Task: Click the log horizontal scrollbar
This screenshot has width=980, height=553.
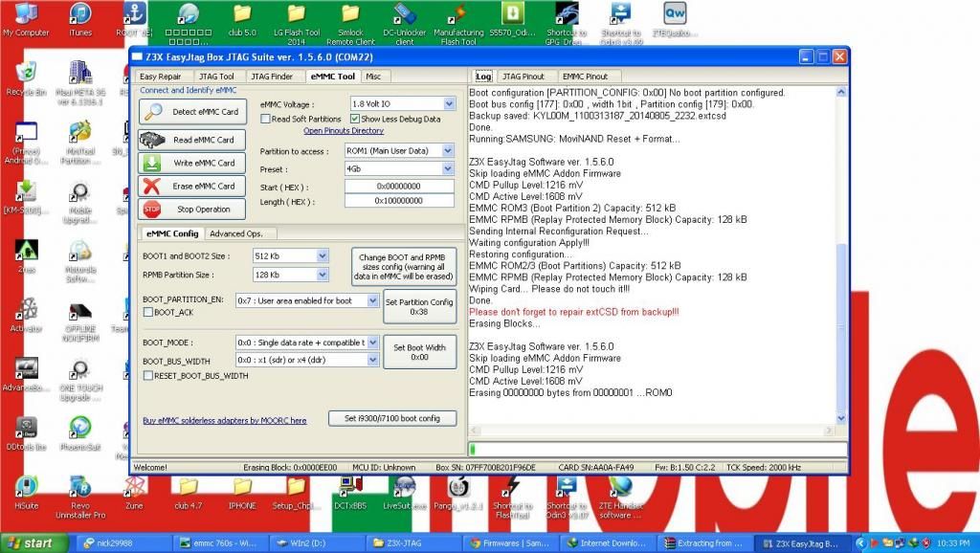Action: (x=652, y=430)
